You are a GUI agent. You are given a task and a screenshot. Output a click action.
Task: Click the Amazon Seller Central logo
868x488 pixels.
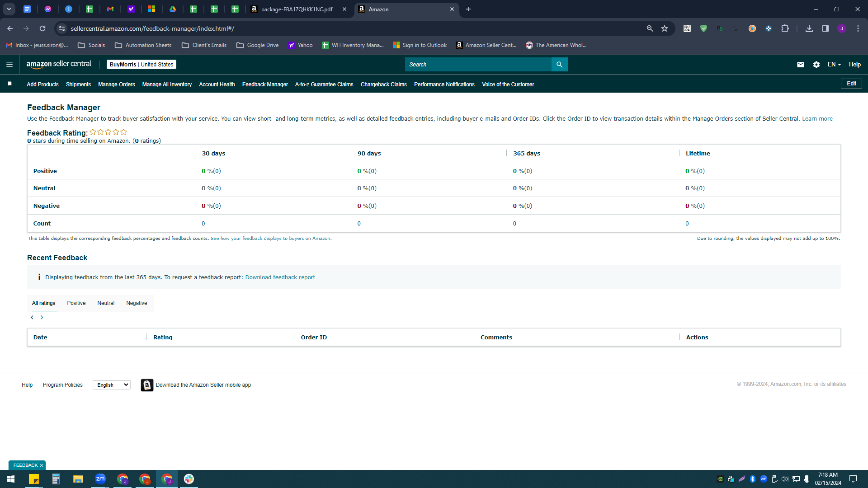(59, 64)
